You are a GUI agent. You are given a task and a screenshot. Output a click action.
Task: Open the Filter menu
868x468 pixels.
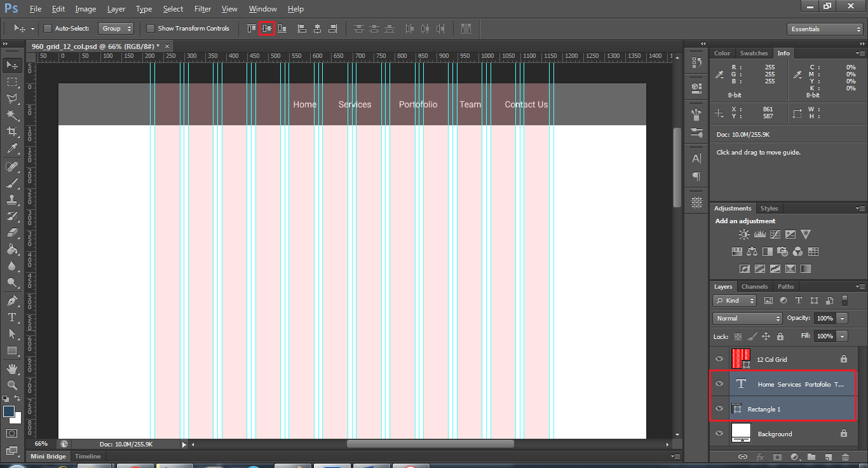tap(203, 9)
